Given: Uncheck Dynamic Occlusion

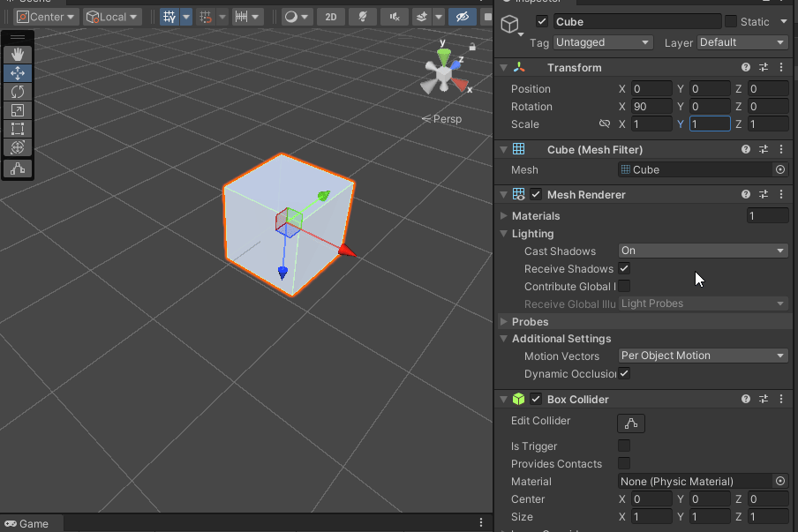Looking at the screenshot, I should [624, 373].
